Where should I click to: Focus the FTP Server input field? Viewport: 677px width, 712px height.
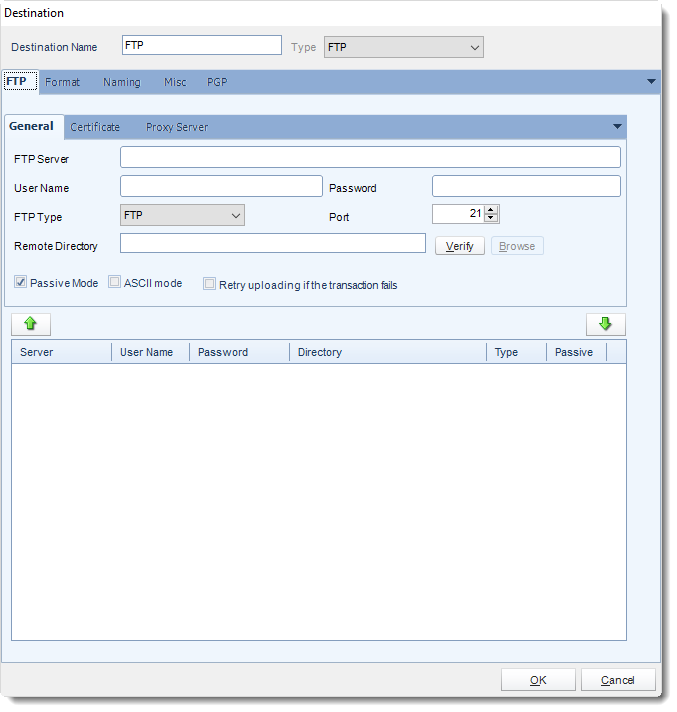370,157
